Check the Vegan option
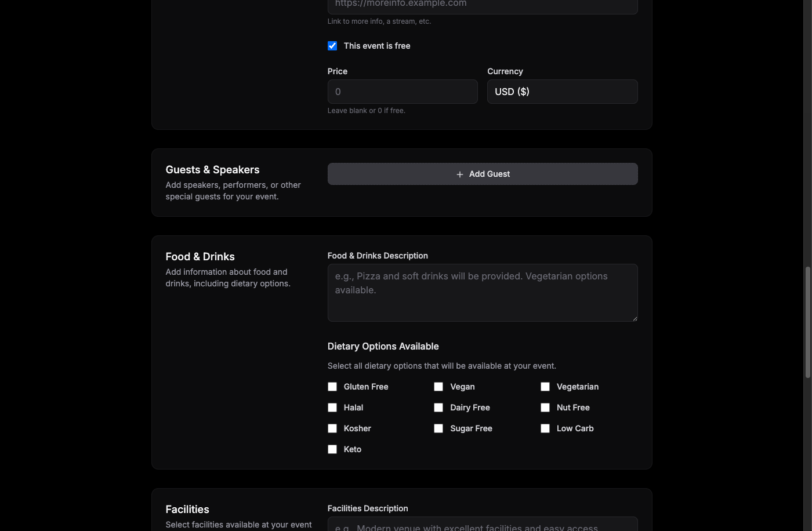 pyautogui.click(x=438, y=386)
